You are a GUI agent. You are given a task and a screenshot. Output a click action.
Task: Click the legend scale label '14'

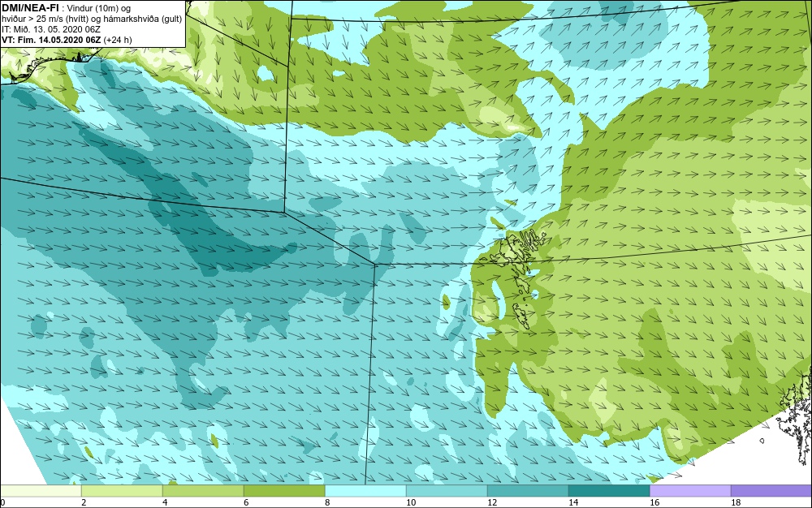573,502
